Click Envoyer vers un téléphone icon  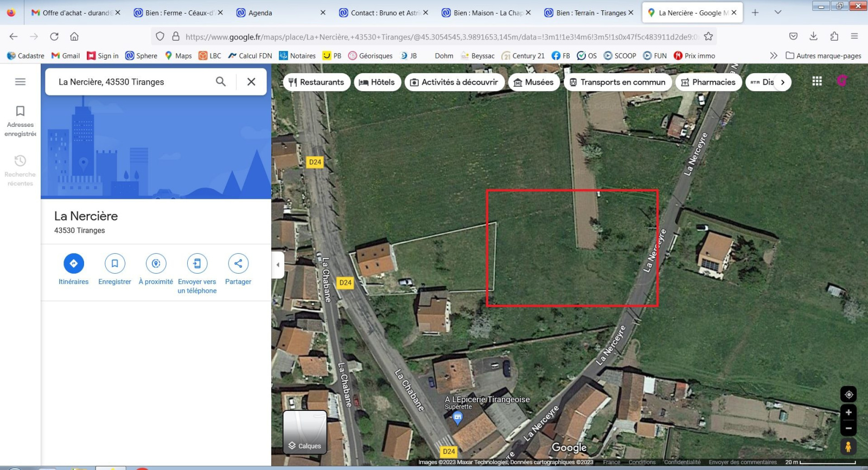[197, 263]
